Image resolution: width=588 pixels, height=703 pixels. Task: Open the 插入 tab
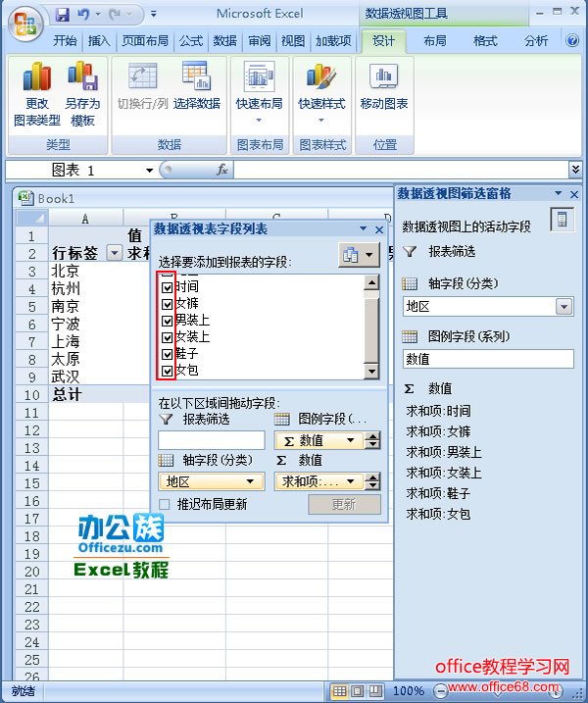pos(99,41)
